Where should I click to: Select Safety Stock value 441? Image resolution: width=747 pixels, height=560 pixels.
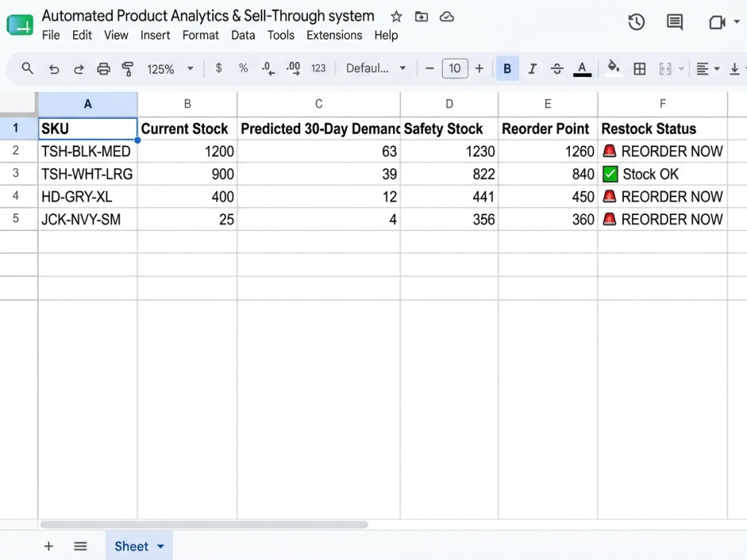point(449,196)
